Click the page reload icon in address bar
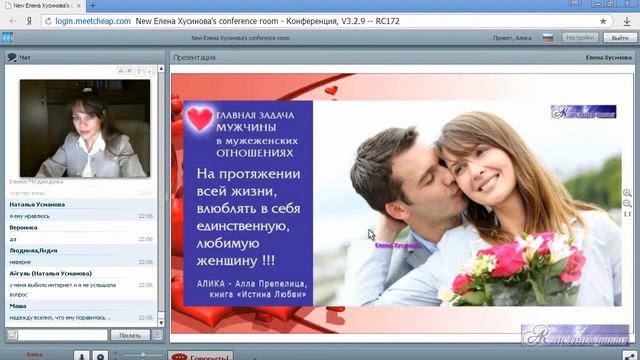This screenshot has height=360, width=640. (48, 21)
